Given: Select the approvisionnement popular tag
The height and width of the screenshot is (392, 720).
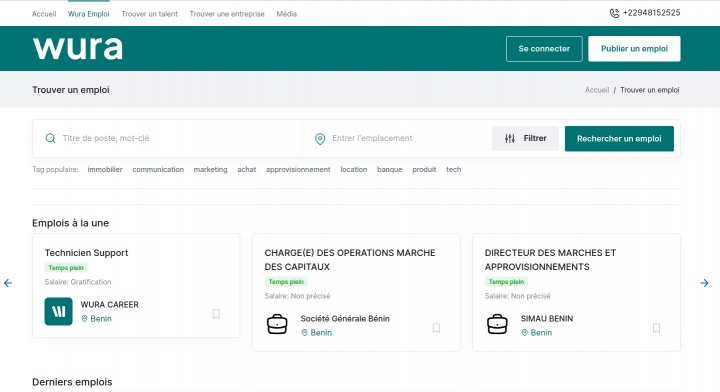Looking at the screenshot, I should (298, 169).
